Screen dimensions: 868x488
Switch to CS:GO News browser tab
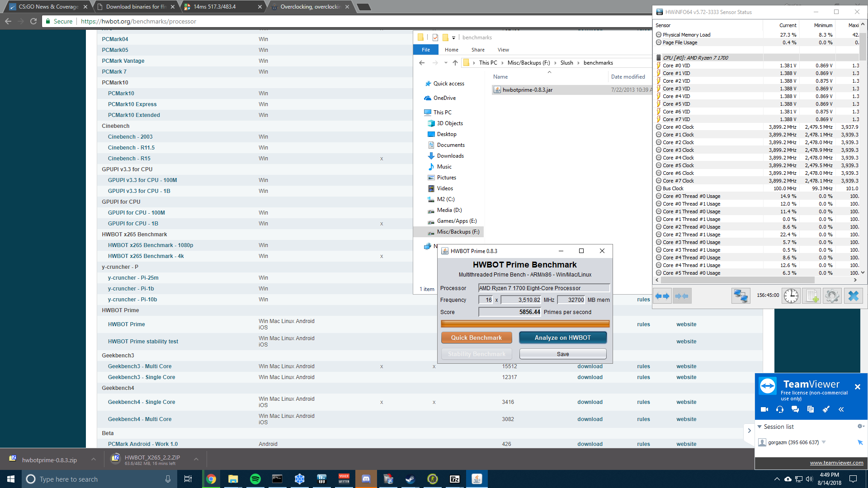coord(48,7)
